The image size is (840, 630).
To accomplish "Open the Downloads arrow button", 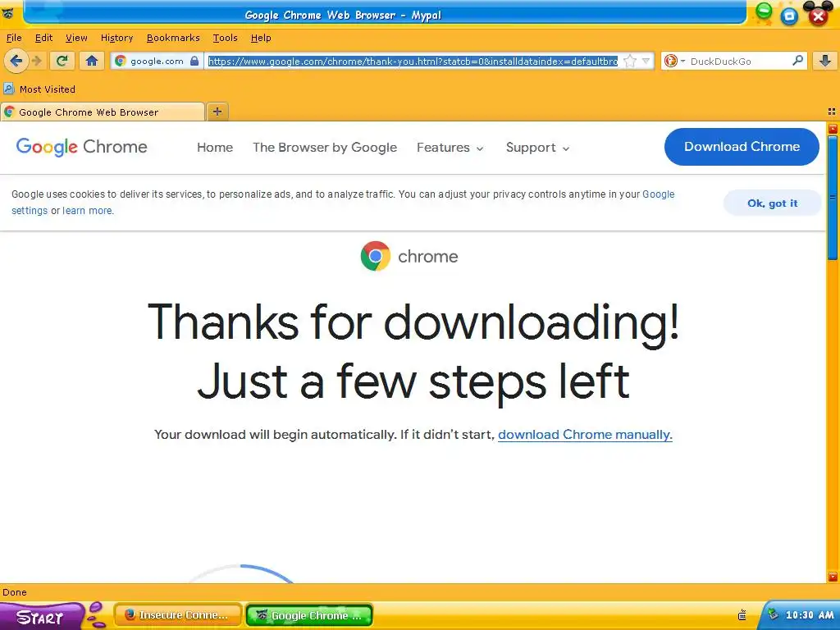I will coord(825,61).
